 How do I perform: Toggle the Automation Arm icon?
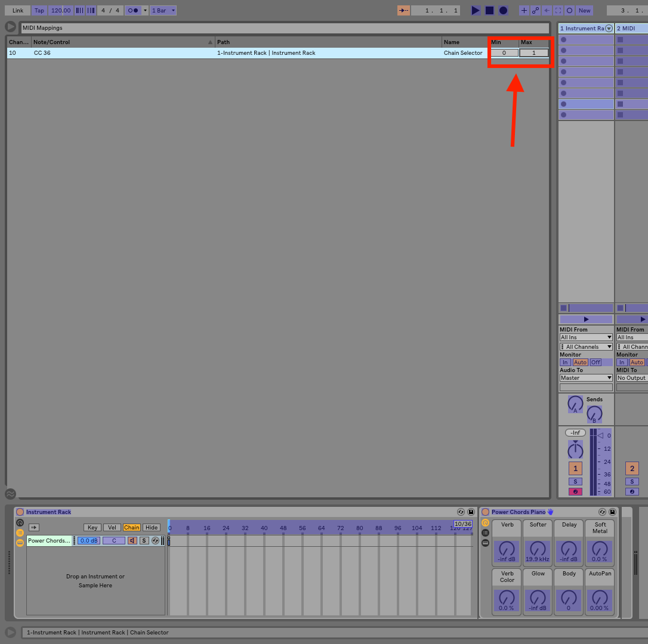(x=535, y=10)
